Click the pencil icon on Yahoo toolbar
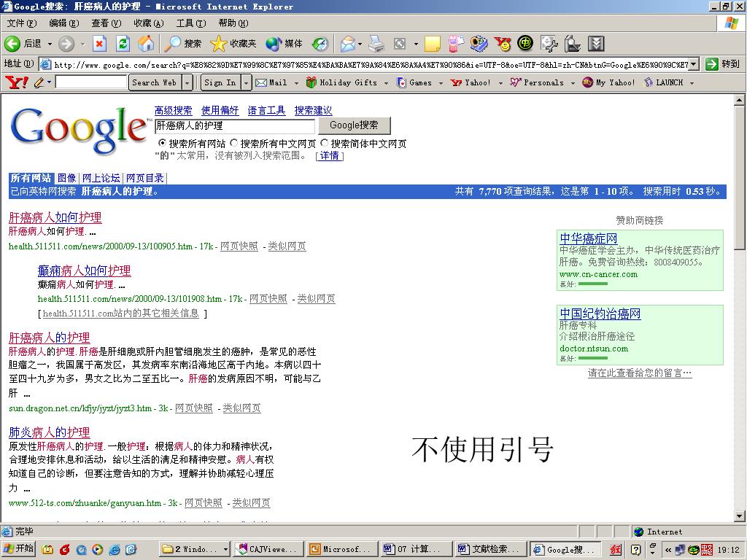 pyautogui.click(x=39, y=82)
